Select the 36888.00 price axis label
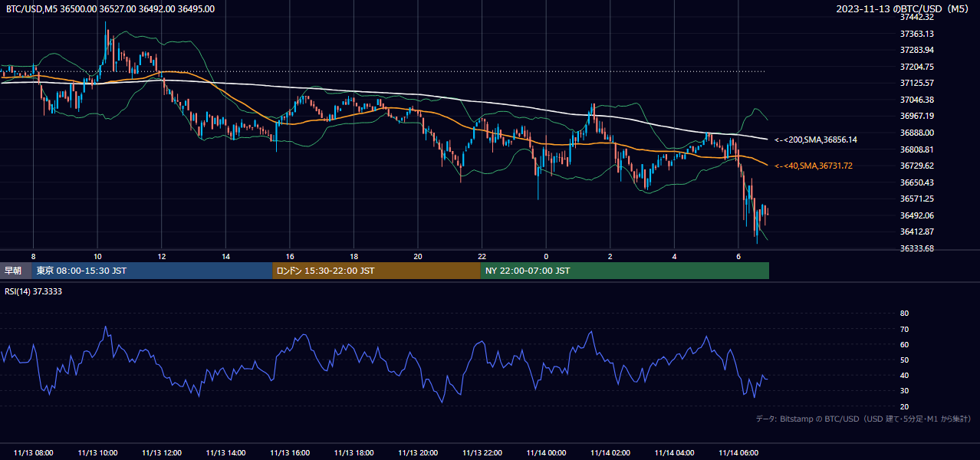980x460 pixels. coord(916,133)
